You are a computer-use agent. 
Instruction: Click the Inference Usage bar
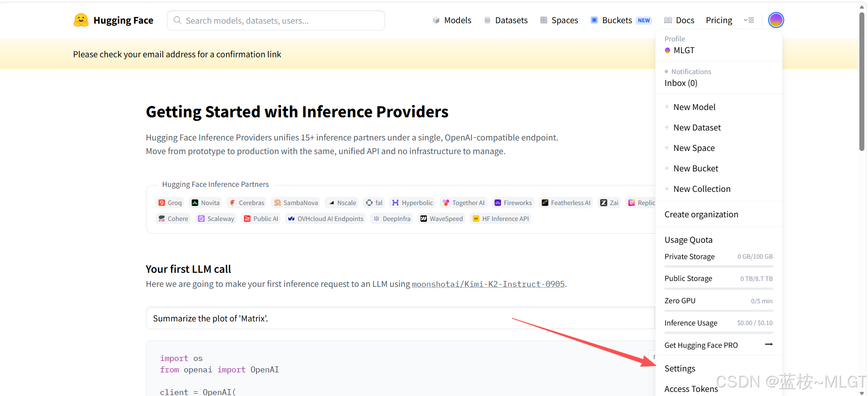click(718, 333)
